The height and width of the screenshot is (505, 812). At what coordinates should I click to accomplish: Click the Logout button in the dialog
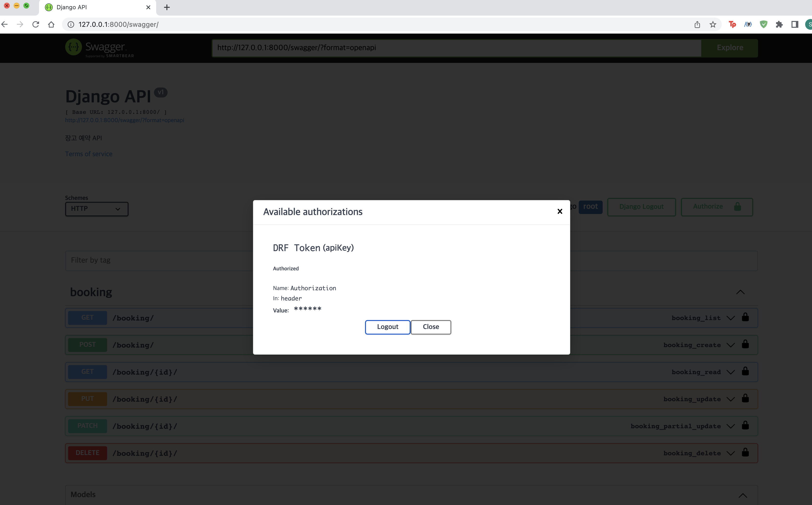click(x=387, y=327)
